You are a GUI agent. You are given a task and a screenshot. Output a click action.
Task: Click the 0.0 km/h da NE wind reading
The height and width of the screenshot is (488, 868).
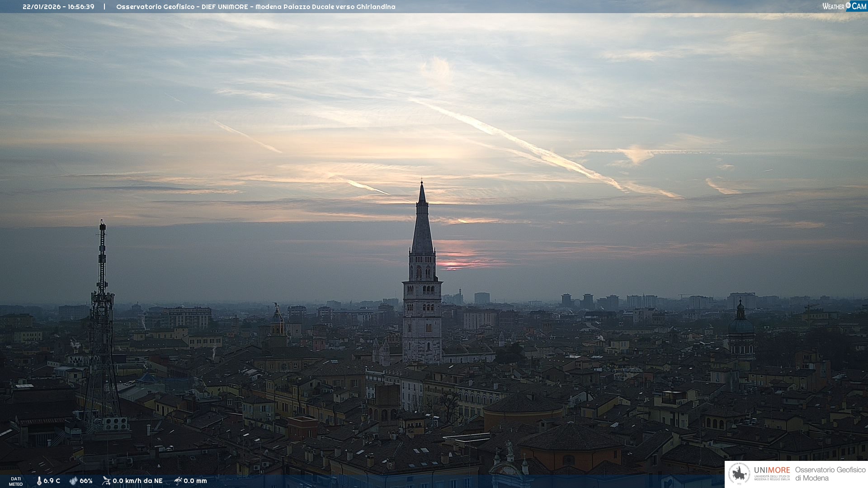point(137,481)
